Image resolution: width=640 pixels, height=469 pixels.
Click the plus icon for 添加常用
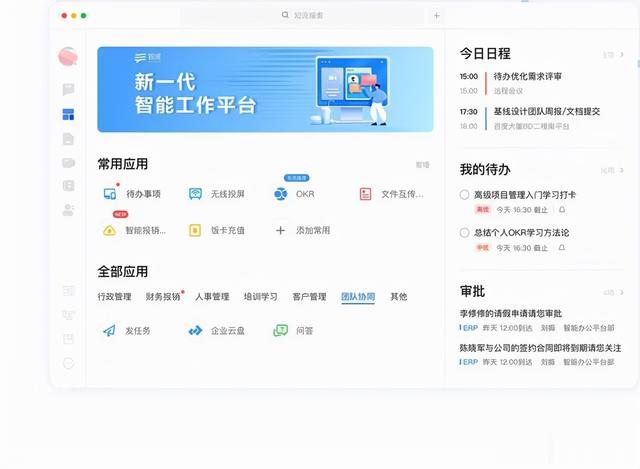click(280, 231)
